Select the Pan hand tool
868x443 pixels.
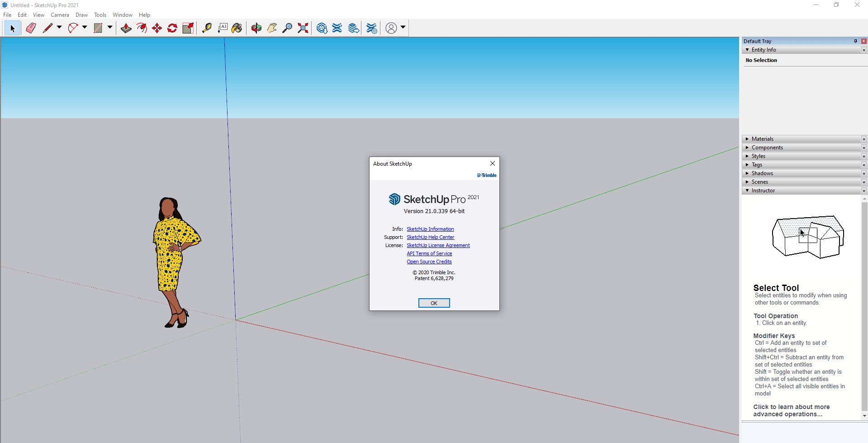click(272, 28)
